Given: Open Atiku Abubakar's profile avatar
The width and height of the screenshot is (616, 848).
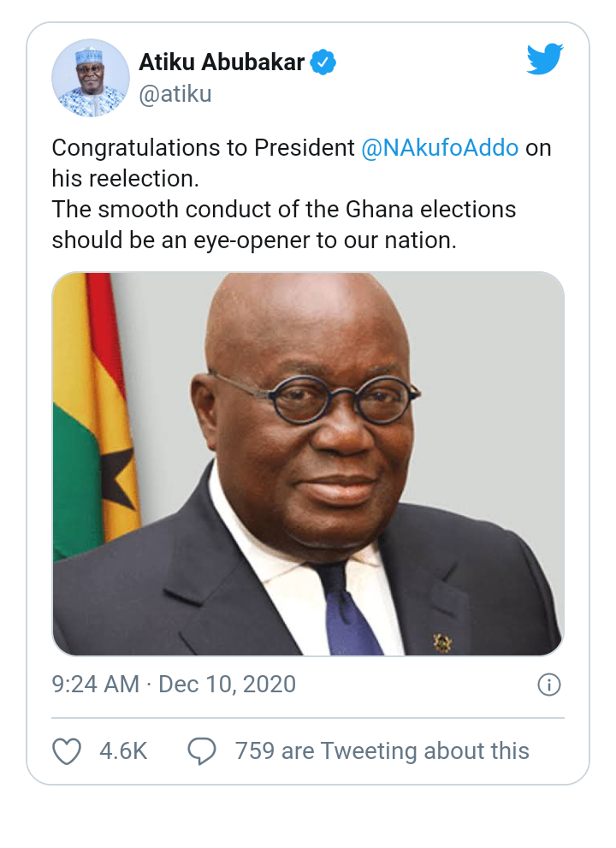Looking at the screenshot, I should point(91,77).
